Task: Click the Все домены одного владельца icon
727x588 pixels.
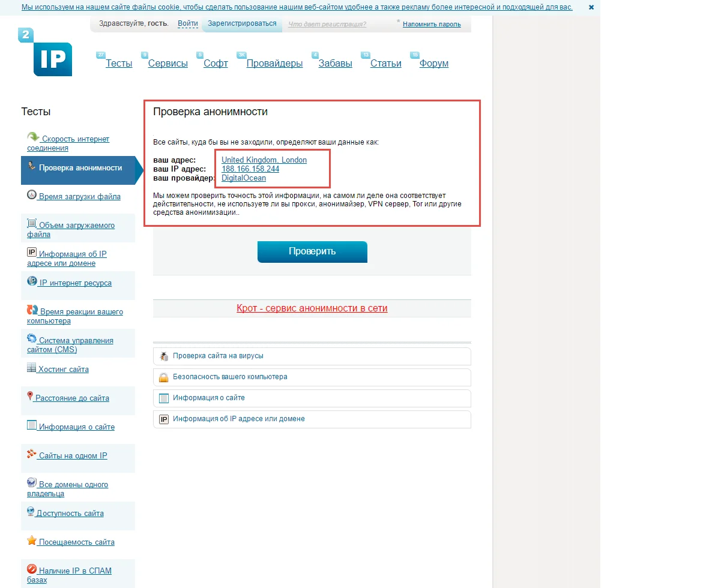Action: [x=32, y=482]
